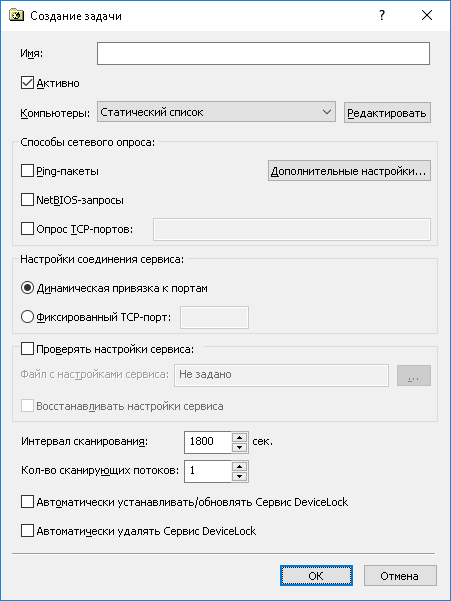Image resolution: width=451 pixels, height=601 pixels.
Task: Open Дополнительные настройки...
Action: pyautogui.click(x=349, y=171)
